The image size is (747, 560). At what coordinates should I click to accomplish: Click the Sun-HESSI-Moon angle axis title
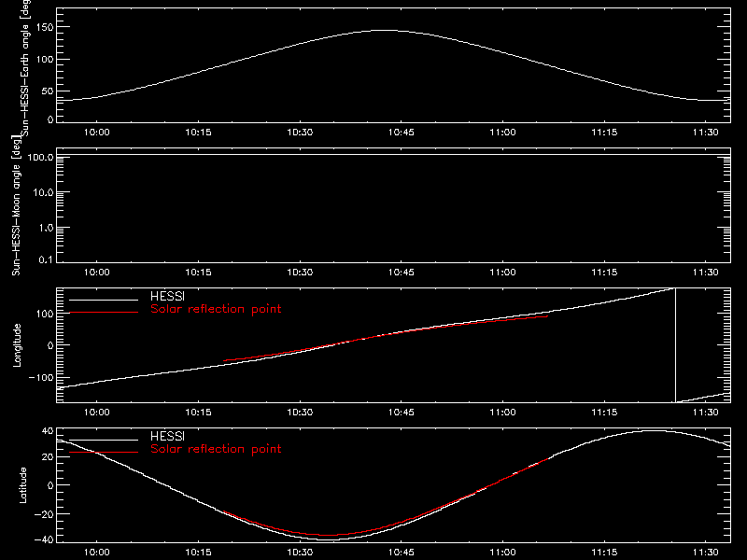(16, 205)
